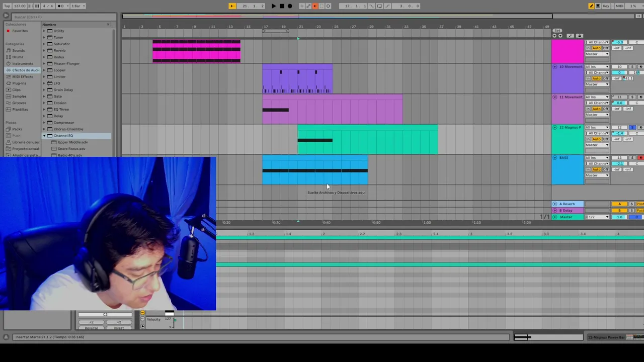Click the orange Re-enable Automation icon
Image resolution: width=644 pixels, height=362 pixels.
click(315, 6)
